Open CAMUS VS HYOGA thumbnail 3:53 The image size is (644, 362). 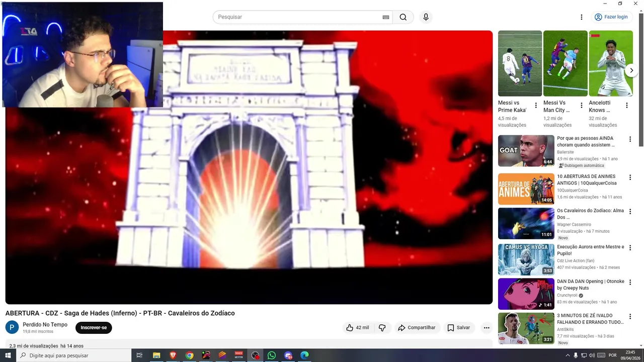[x=526, y=259]
